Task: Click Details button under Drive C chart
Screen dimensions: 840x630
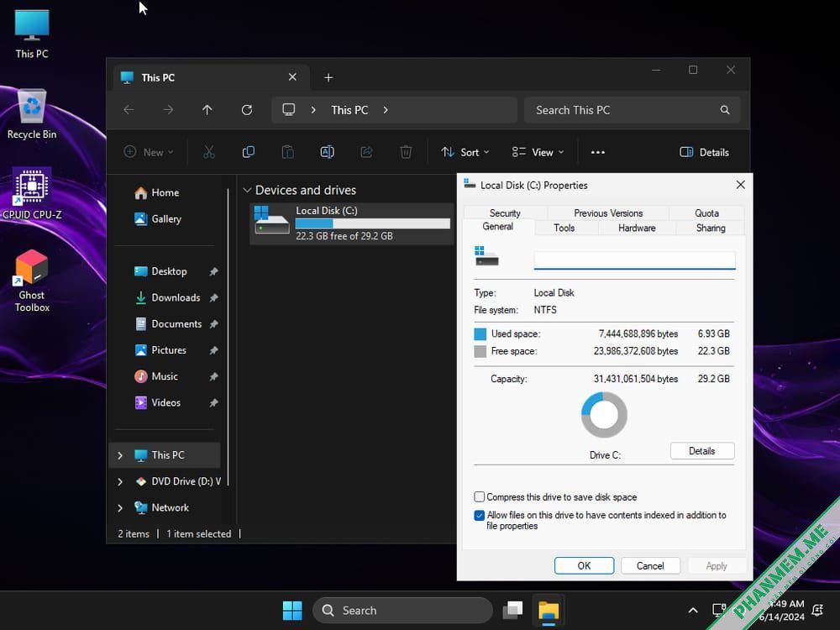Action: [x=701, y=451]
